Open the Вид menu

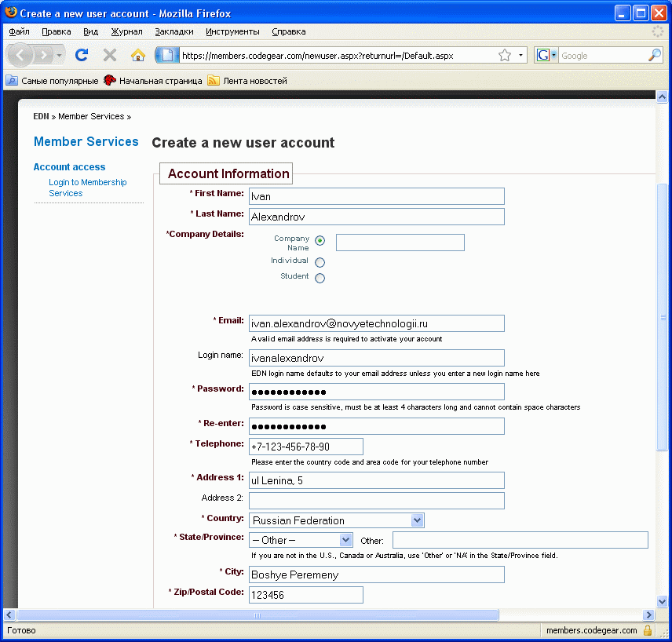[x=90, y=31]
